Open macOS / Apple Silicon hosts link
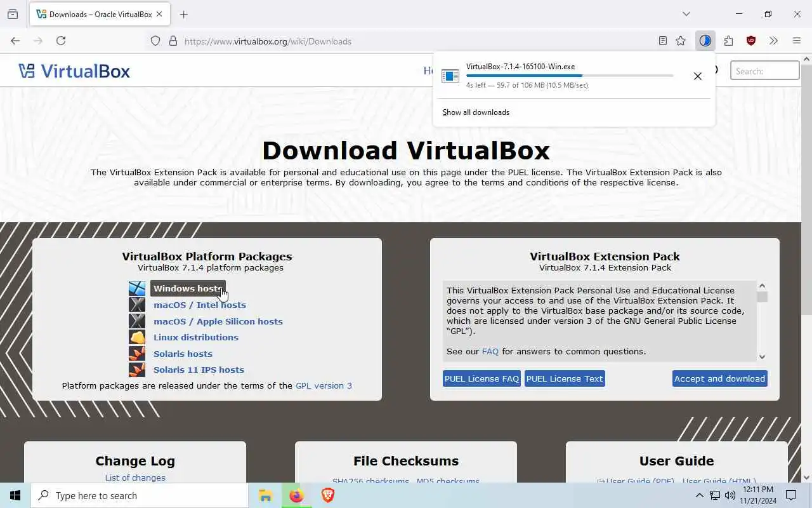 click(218, 321)
